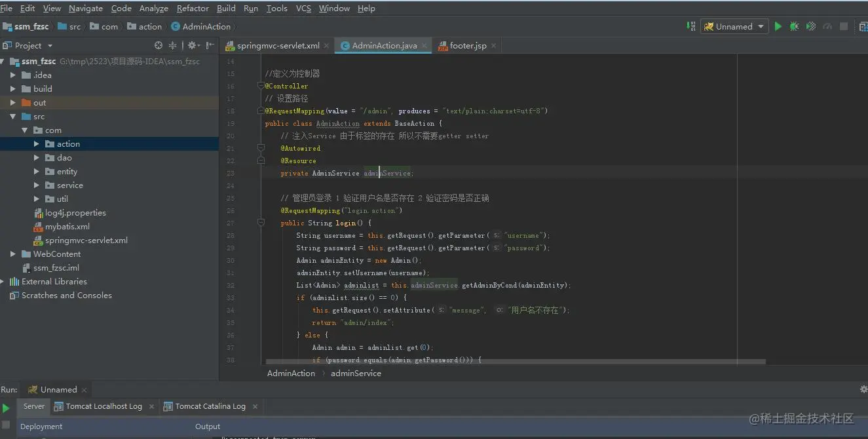
Task: Expand the entity package
Action: pyautogui.click(x=37, y=172)
